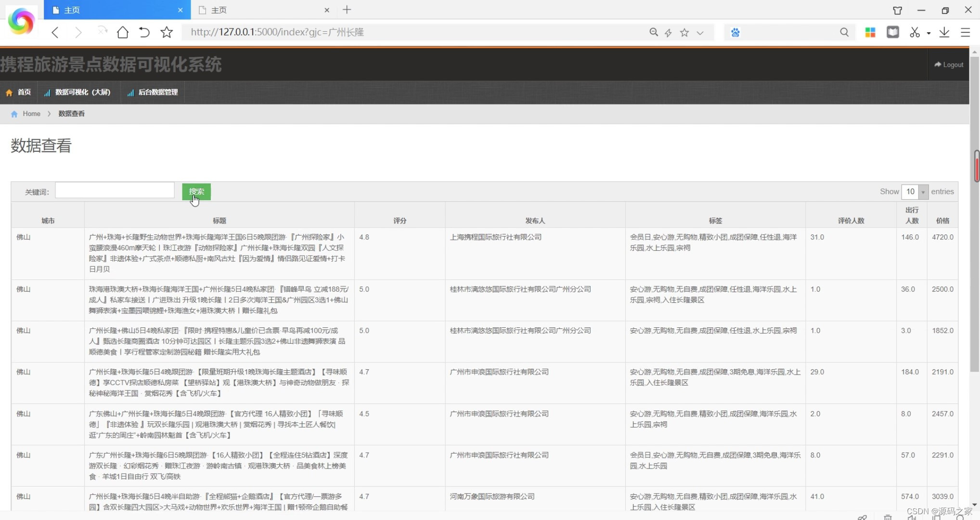The width and height of the screenshot is (980, 520).
Task: Click the browser search input box
Action: pos(789,32)
